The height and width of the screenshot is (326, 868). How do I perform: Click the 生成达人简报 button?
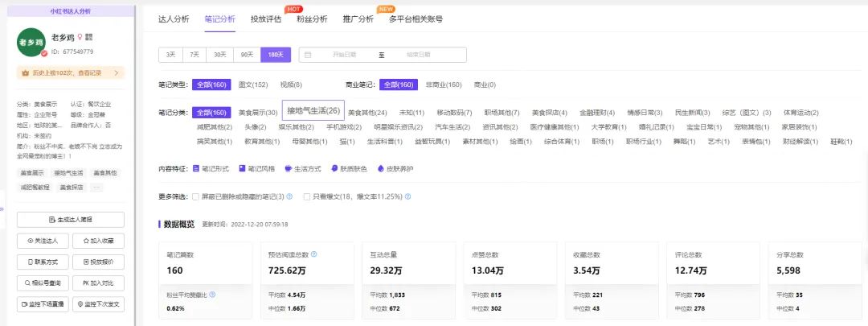[x=70, y=220]
